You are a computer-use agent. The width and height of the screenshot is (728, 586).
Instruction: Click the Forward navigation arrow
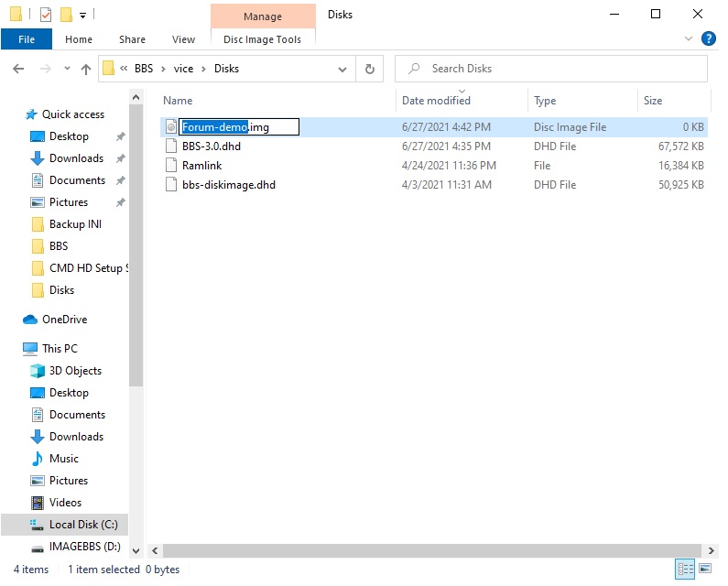(45, 70)
